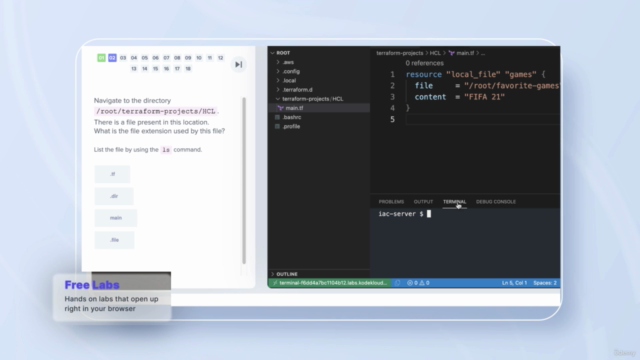Screen dimensions: 640x360
Task: Open the DEBUG CONSOLE tab
Action: 496,202
